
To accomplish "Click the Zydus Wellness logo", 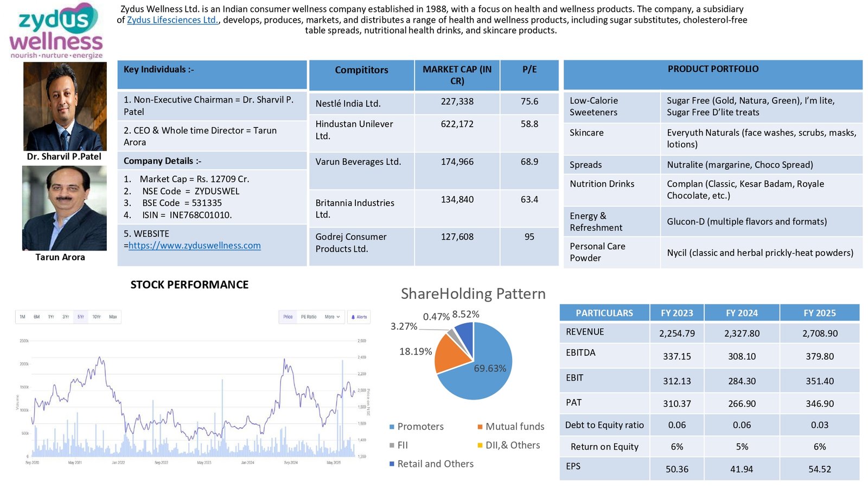I will [x=56, y=31].
